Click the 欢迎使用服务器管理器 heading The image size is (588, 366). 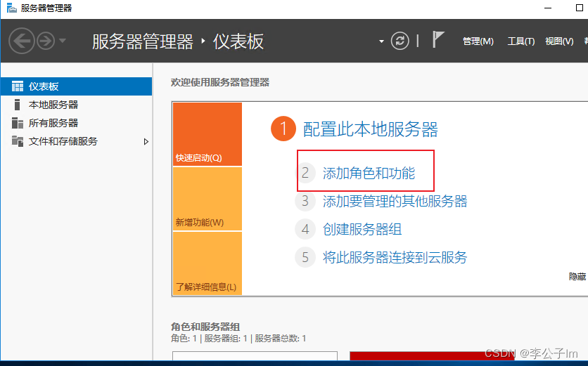tap(220, 82)
